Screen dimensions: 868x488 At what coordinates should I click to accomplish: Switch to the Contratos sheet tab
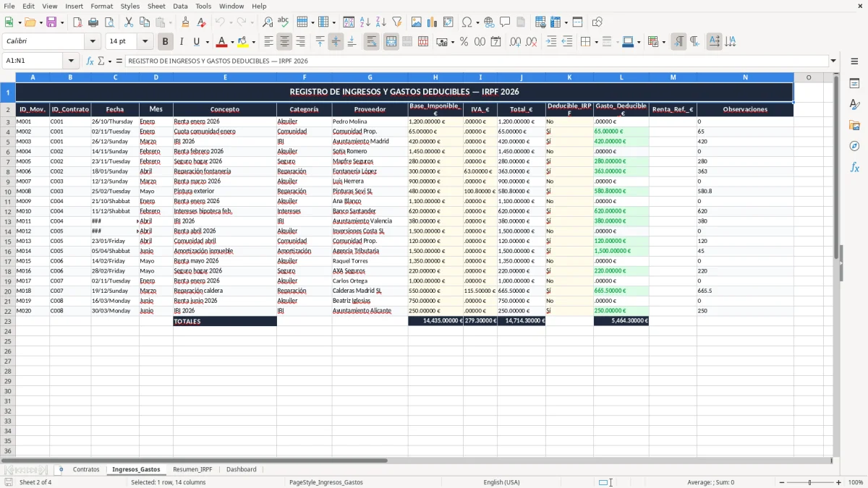pyautogui.click(x=86, y=469)
